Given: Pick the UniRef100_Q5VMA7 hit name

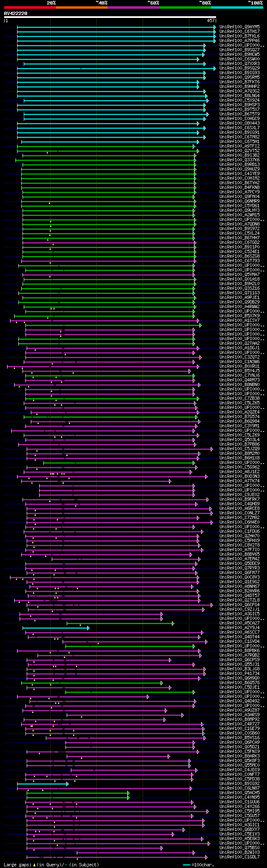Looking at the screenshot, I should 239,274.
